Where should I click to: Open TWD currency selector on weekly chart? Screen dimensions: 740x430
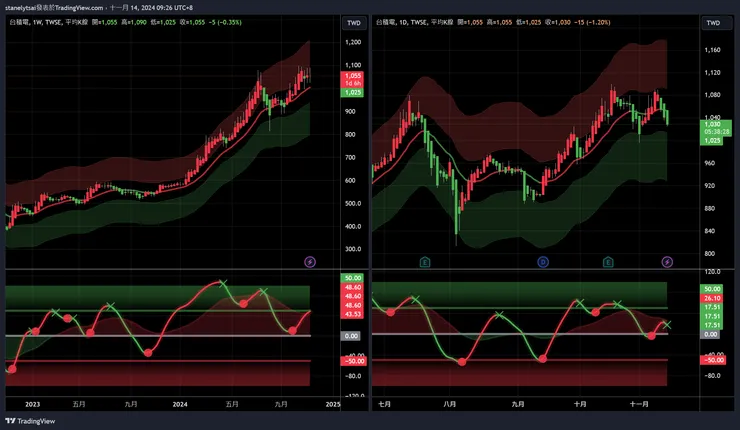tap(354, 23)
